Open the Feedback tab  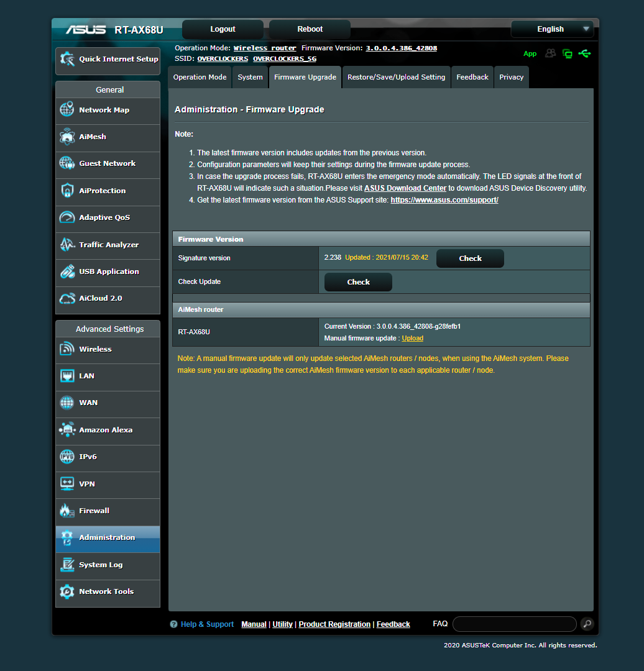tap(472, 77)
